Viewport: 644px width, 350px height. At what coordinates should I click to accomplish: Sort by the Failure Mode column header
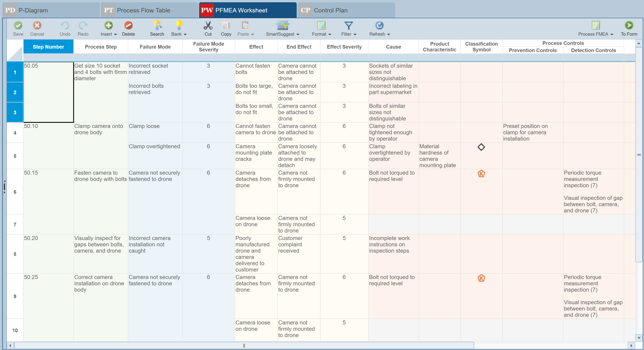tap(155, 47)
